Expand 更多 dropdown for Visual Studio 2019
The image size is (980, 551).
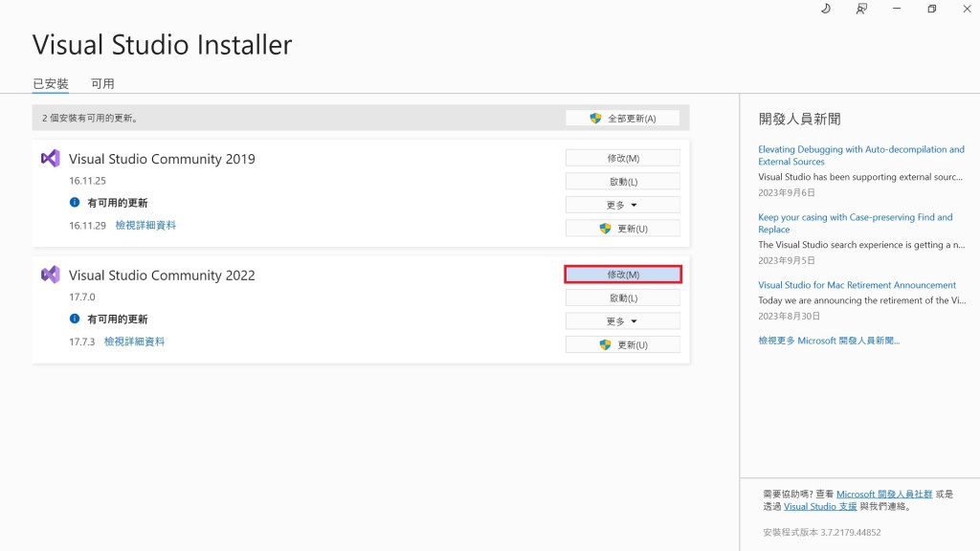[x=622, y=205]
